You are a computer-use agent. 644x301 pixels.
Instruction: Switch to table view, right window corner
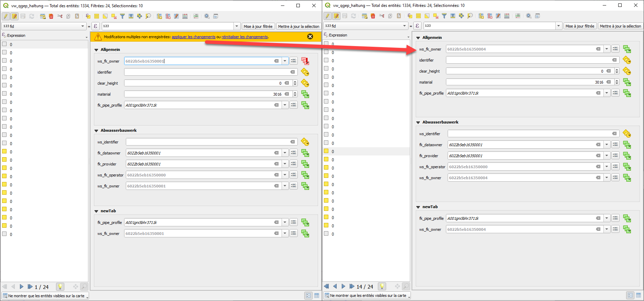638,295
